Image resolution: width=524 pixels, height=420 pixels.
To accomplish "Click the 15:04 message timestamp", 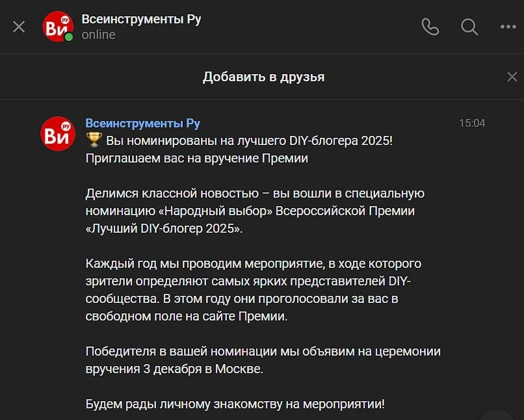I will coord(472,124).
